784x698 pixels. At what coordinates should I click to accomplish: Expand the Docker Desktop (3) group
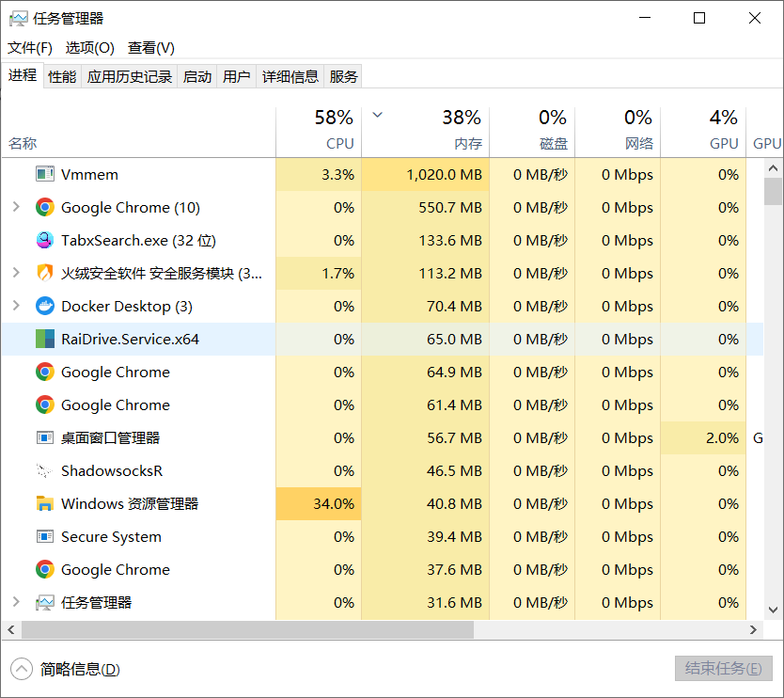pyautogui.click(x=16, y=306)
